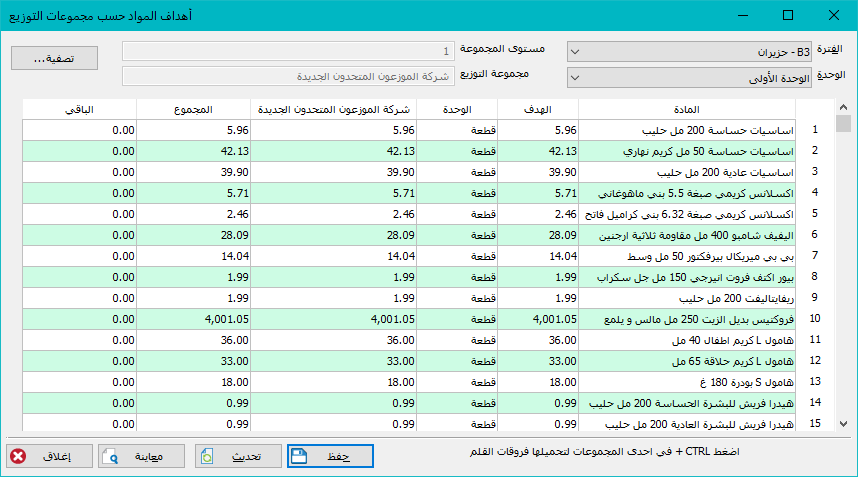Viewport: 858px width, 477px height.
Task: Click distributor cell 36.00 in row 11
Action: [x=334, y=340]
